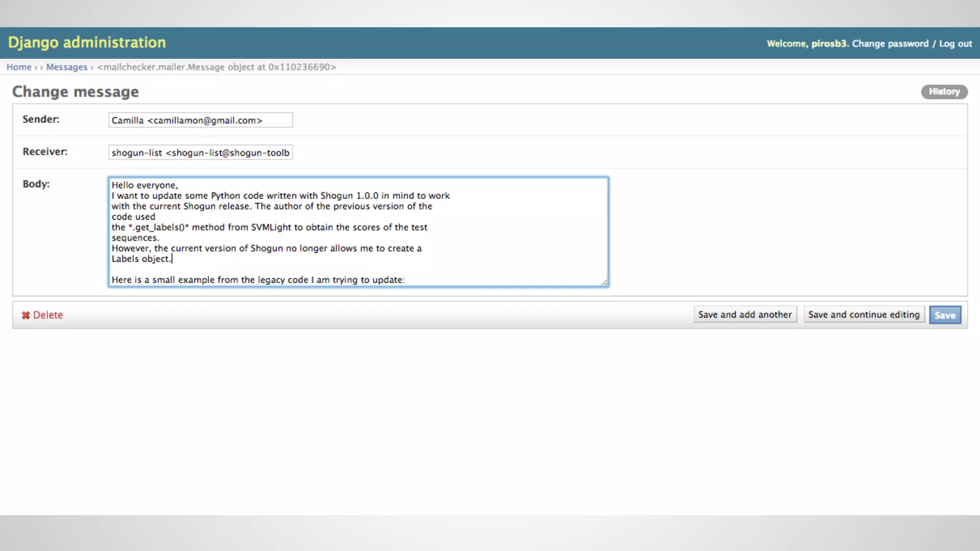The width and height of the screenshot is (980, 551).
Task: Click Save and continue editing
Action: click(864, 315)
